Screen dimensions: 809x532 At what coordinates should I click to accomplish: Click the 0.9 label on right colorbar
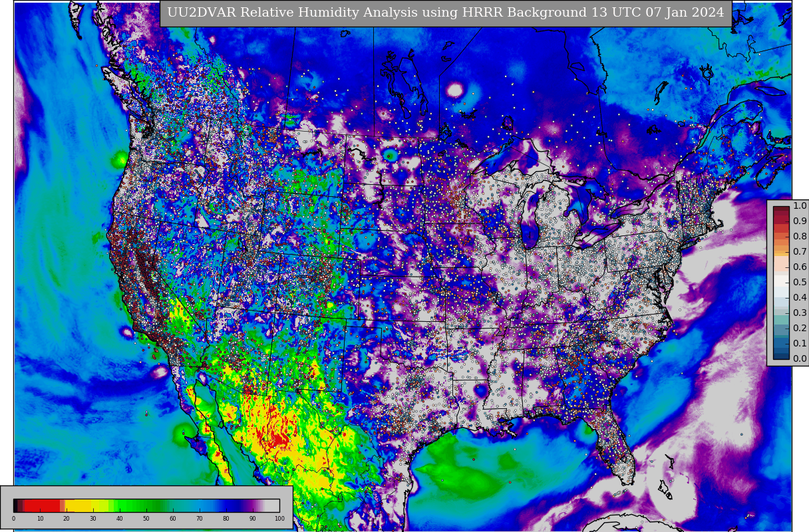pos(800,221)
